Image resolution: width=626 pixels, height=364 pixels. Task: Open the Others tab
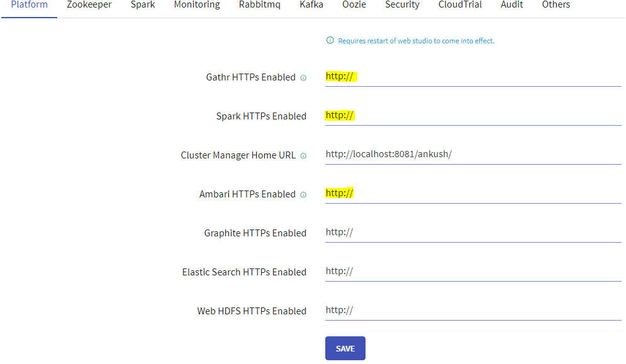click(x=556, y=5)
